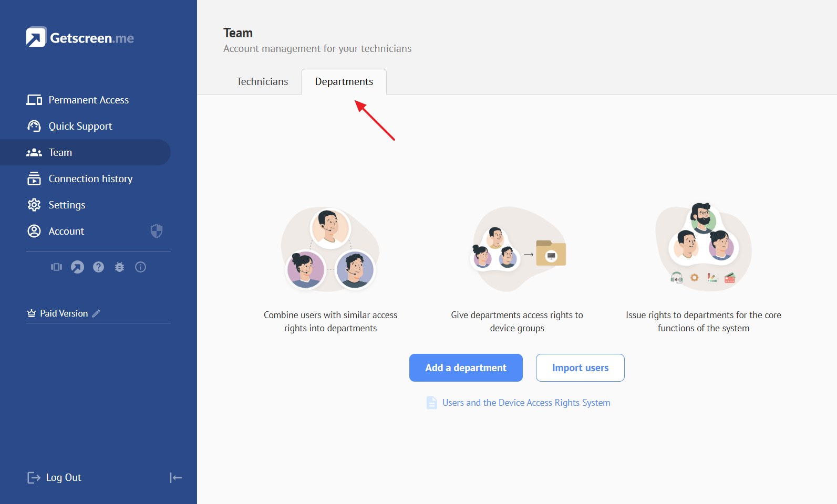Open the Settings page
Image resolution: width=837 pixels, height=504 pixels.
[x=67, y=205]
